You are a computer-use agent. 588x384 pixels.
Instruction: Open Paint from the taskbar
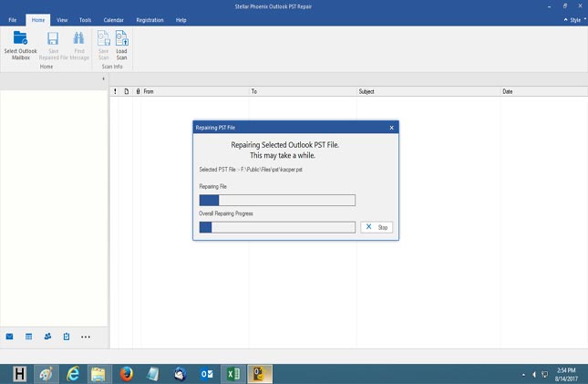(x=46, y=374)
